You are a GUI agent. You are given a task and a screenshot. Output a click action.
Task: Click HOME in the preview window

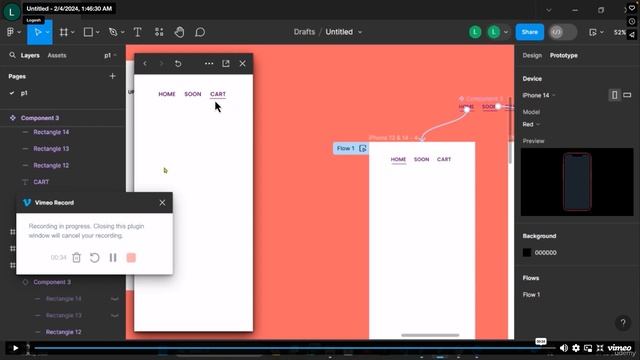[167, 94]
